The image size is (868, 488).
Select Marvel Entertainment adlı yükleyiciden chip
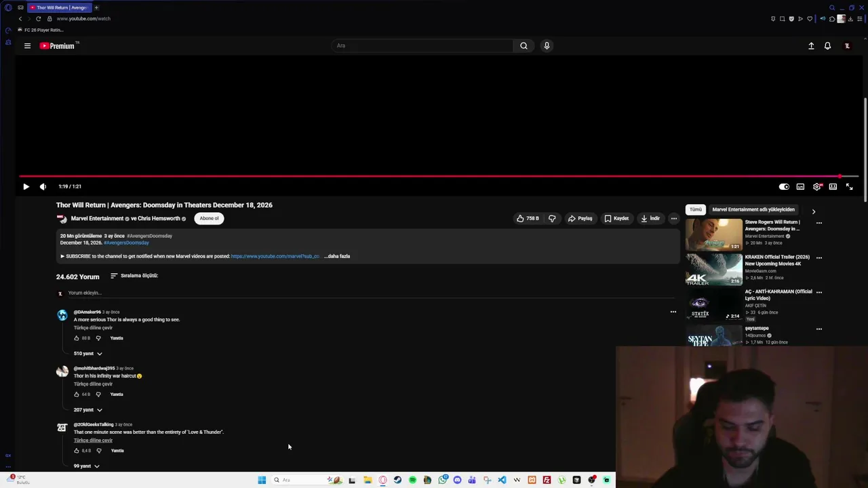pyautogui.click(x=753, y=209)
